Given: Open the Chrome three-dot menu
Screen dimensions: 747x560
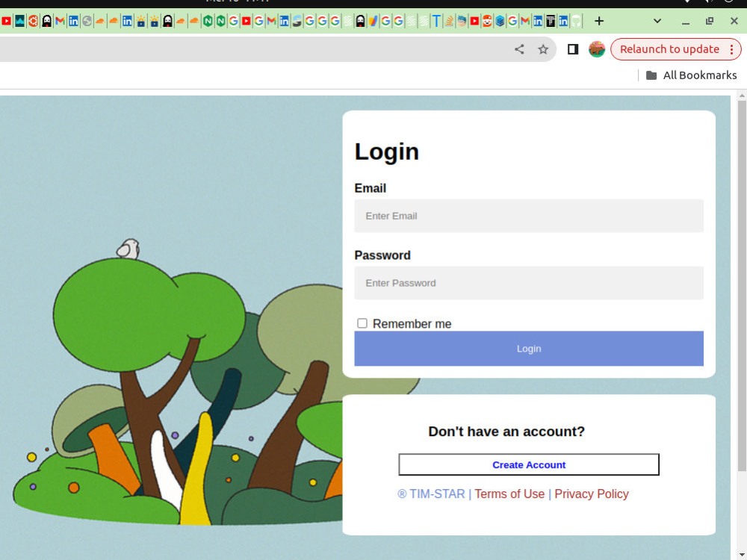Looking at the screenshot, I should point(731,49).
